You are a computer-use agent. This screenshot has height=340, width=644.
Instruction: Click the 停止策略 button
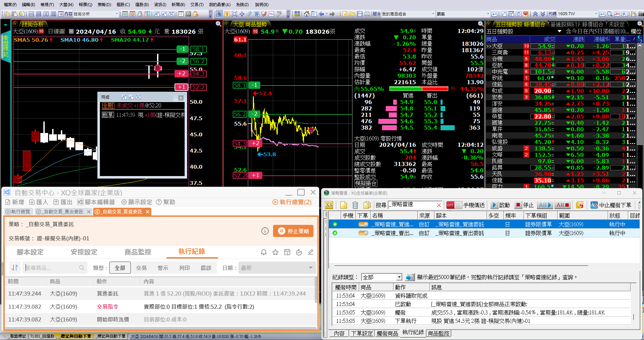pos(293,231)
